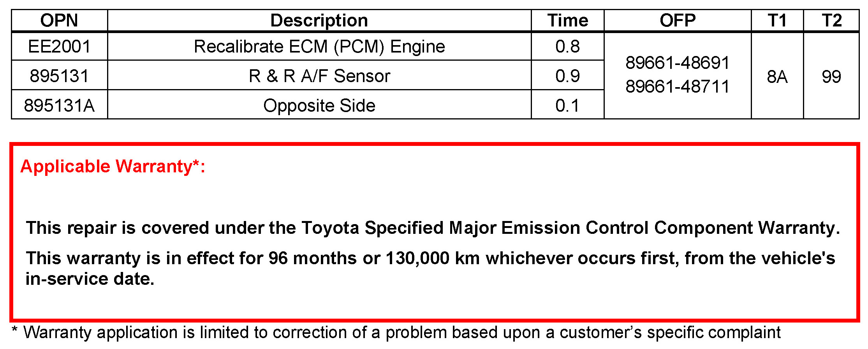The image size is (868, 349).
Task: Click the T1 column header
Action: tap(777, 21)
